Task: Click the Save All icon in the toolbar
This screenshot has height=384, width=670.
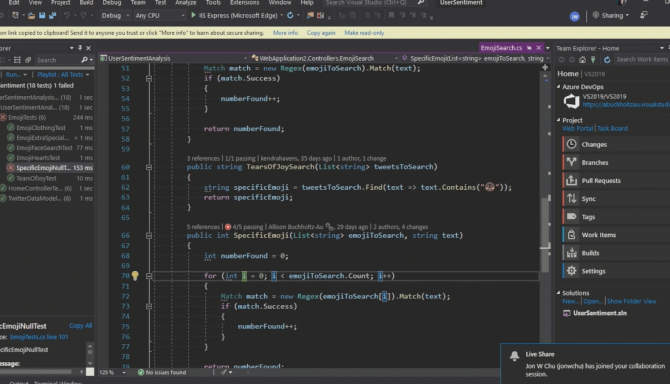Action: tap(53, 16)
